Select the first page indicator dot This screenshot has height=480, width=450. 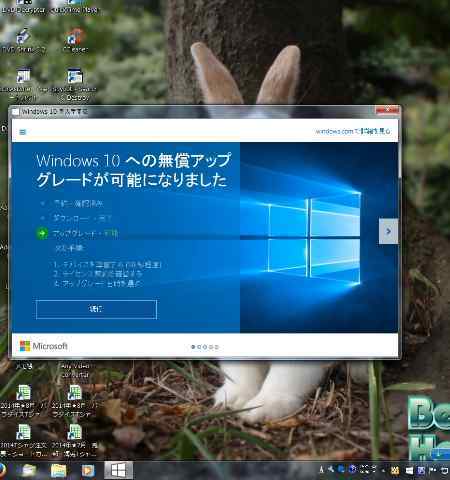tap(193, 347)
